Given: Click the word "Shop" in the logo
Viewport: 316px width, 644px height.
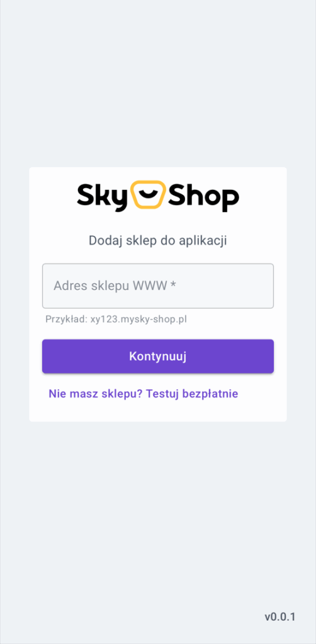Looking at the screenshot, I should point(203,197).
